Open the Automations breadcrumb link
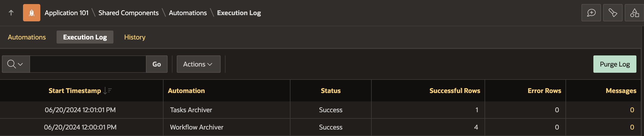Screen dimensions: 644x136 [188, 13]
